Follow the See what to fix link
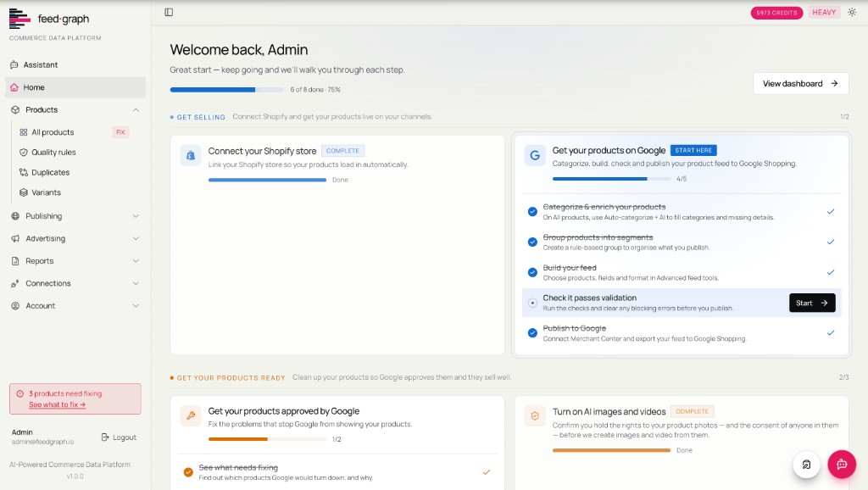 tap(57, 404)
